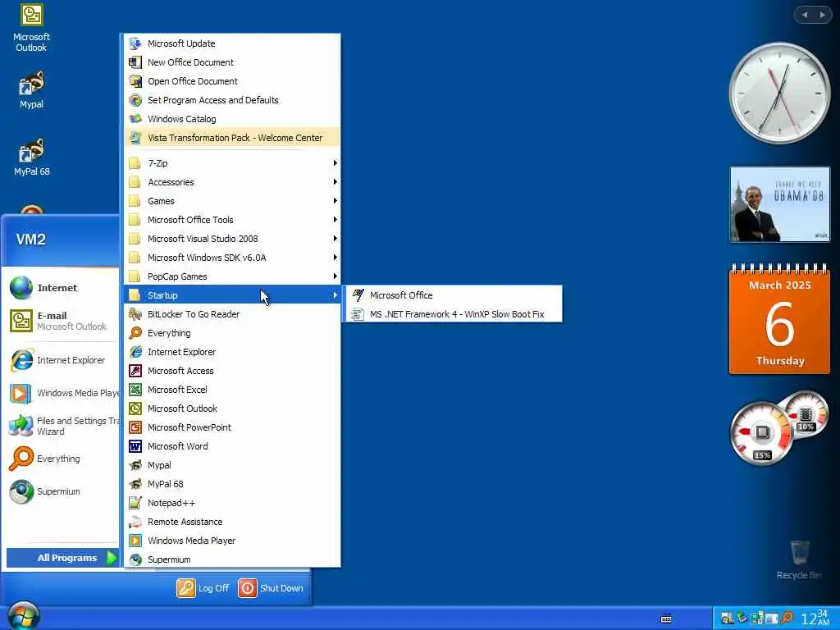
Task: Click the New Office Document icon
Action: 135,62
